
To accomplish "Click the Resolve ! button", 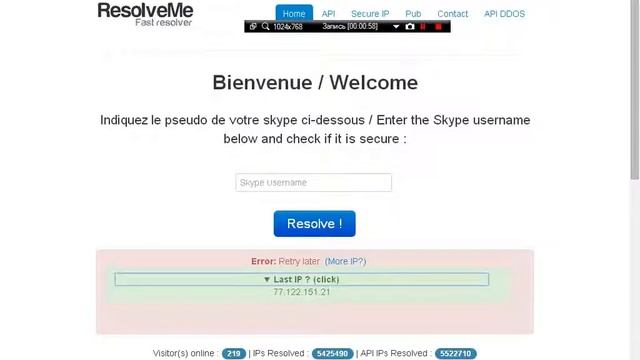I will (314, 224).
